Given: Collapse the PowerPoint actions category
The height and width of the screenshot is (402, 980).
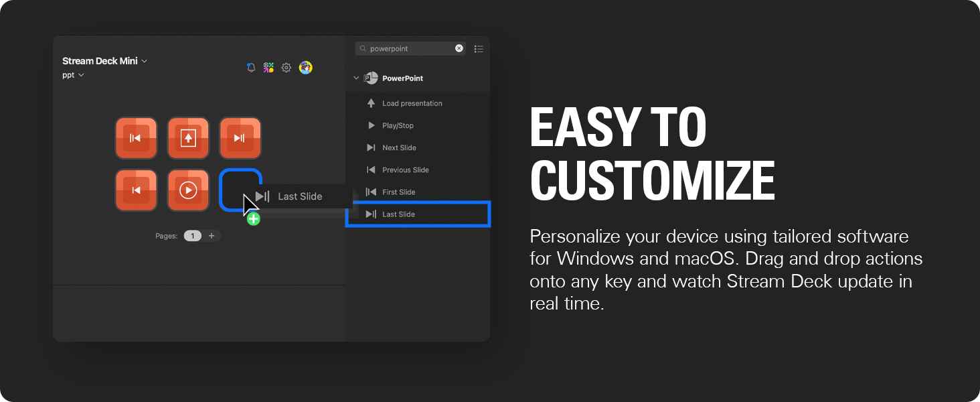Looking at the screenshot, I should point(356,78).
